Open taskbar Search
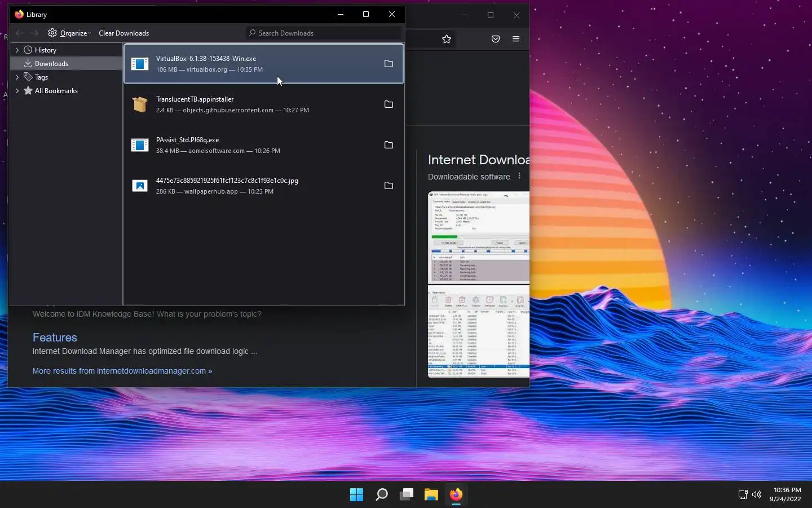This screenshot has height=508, width=812. point(382,494)
